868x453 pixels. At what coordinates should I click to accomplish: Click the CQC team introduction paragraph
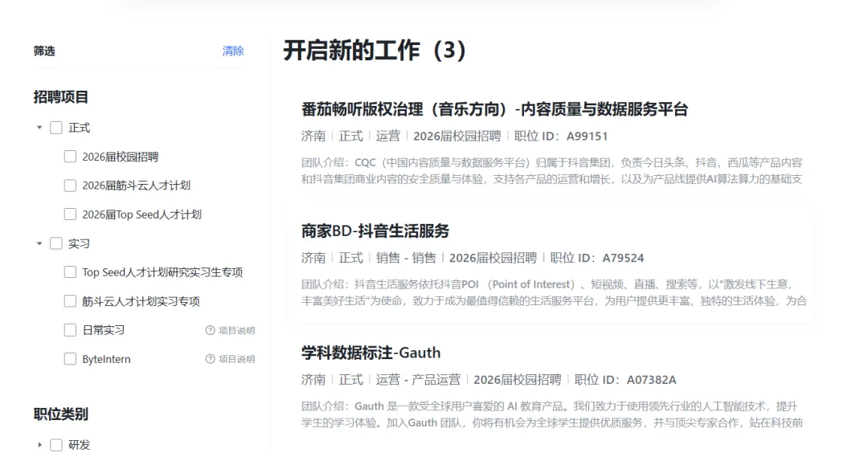pyautogui.click(x=552, y=171)
